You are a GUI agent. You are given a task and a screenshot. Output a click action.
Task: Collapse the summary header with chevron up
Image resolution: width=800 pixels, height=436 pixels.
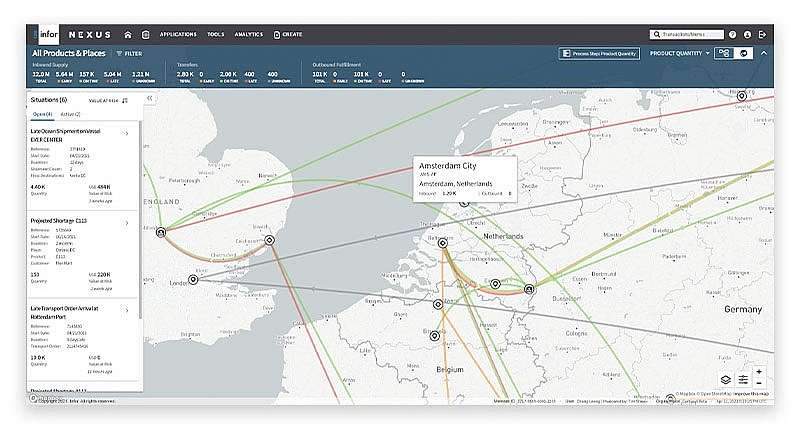(764, 53)
